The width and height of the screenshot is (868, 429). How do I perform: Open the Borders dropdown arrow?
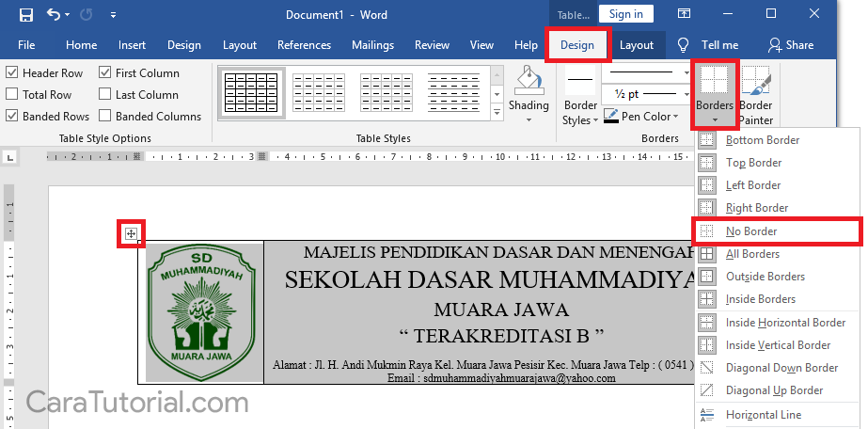coord(715,120)
